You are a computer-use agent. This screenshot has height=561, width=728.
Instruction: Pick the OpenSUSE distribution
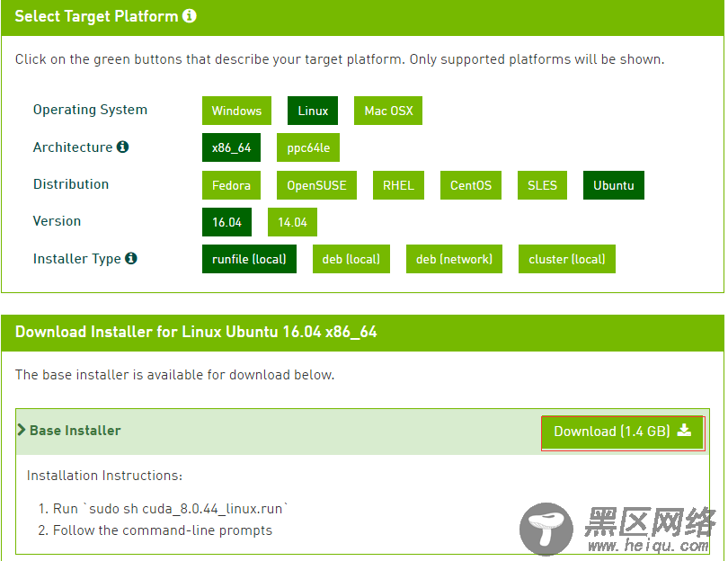pyautogui.click(x=316, y=185)
